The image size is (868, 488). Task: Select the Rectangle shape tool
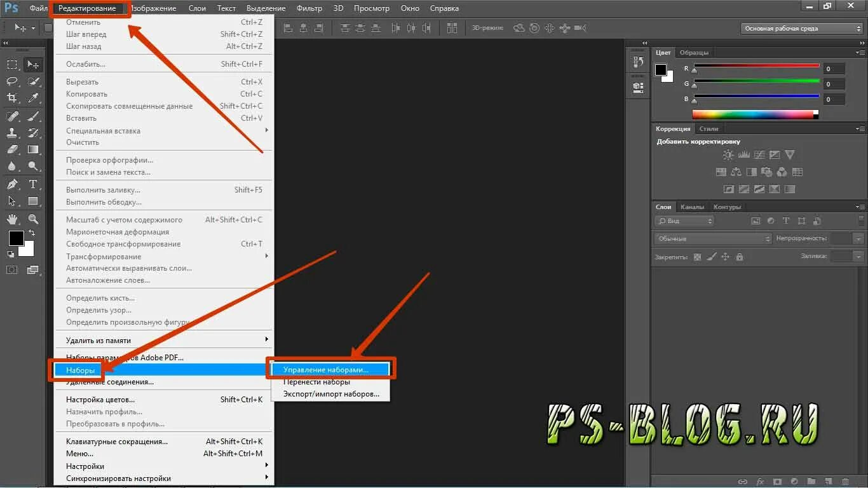click(33, 201)
